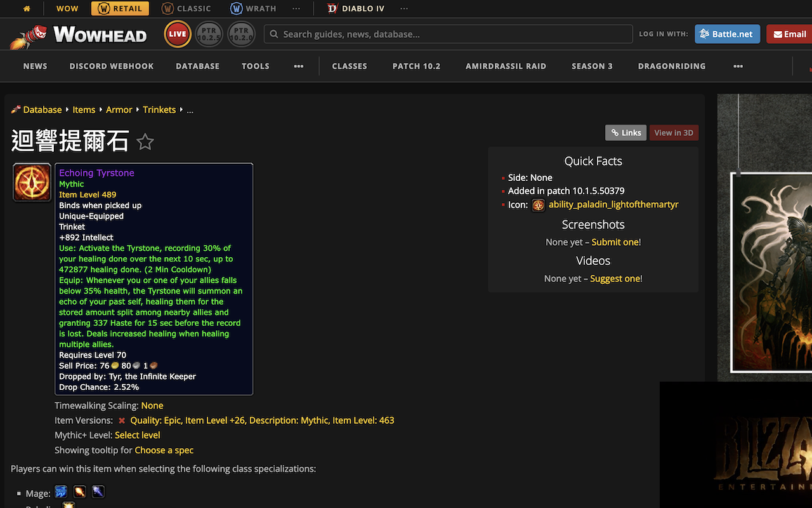812x508 pixels.
Task: Select the Retail tab
Action: pos(121,9)
